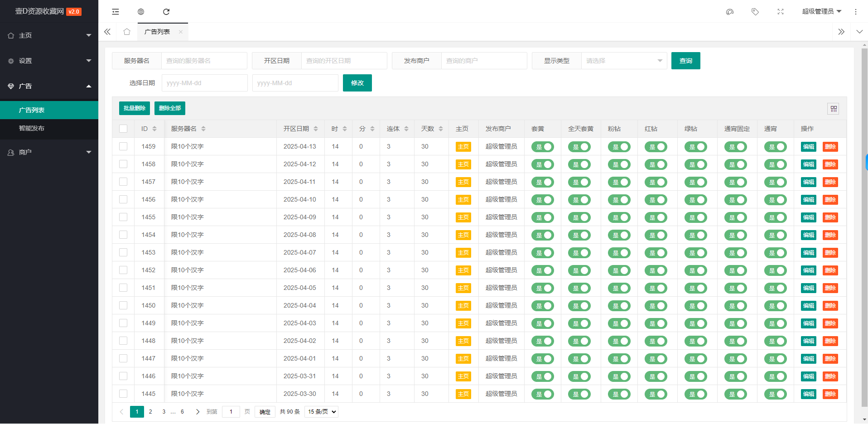Switch to the 广告列表 tab
This screenshot has height=424, width=868.
pos(157,32)
